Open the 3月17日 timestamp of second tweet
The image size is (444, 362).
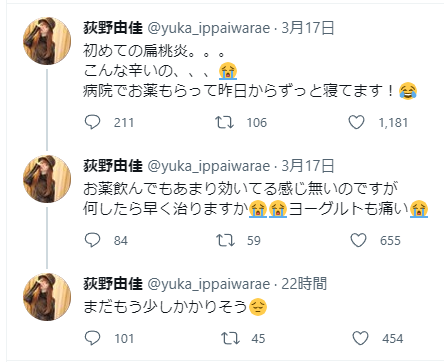(308, 166)
